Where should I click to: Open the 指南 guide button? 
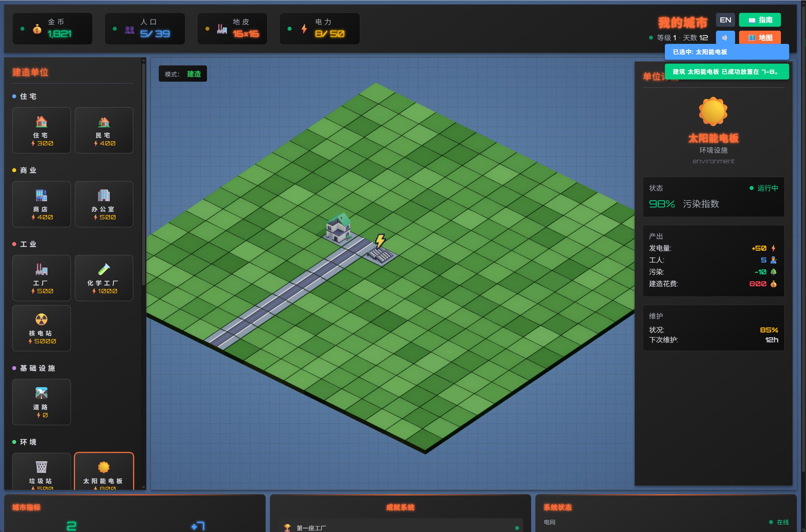click(759, 20)
